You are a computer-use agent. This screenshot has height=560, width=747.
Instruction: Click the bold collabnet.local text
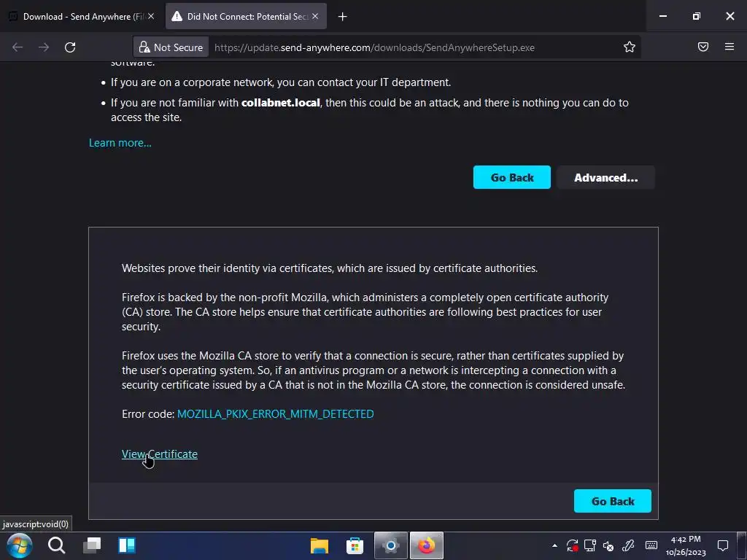tap(281, 103)
